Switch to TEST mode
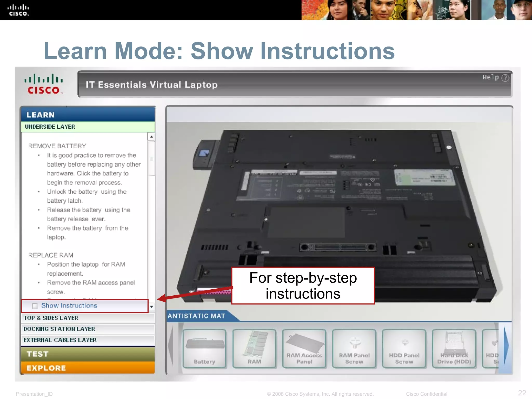Viewport: 532px width, 399px height. 88,354
